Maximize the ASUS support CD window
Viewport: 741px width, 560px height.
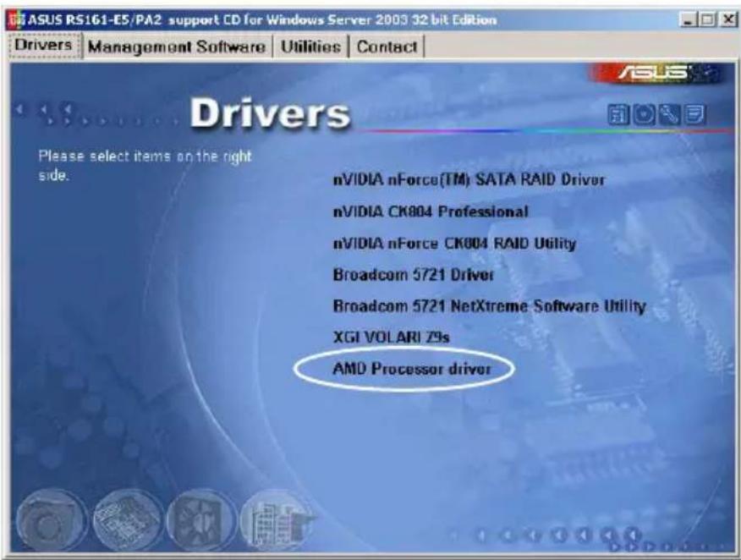coord(707,19)
